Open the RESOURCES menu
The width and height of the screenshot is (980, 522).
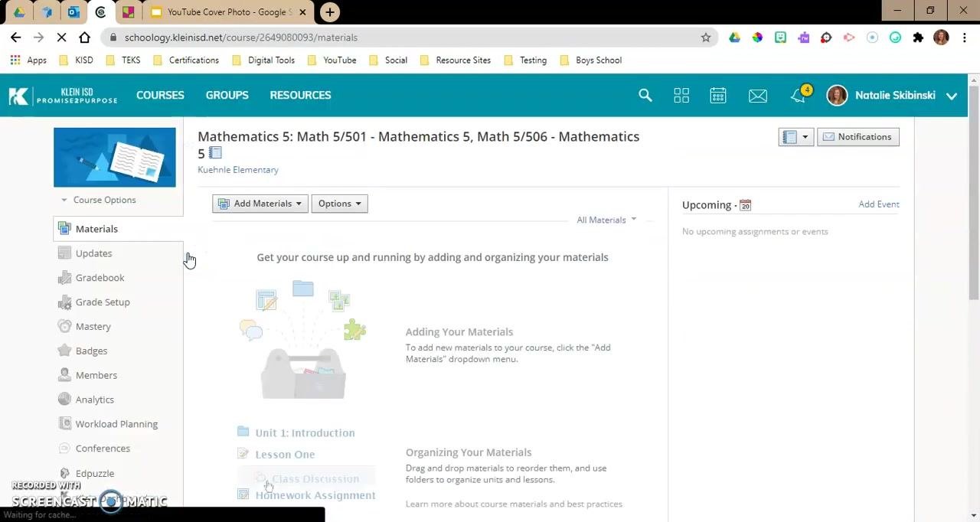coord(300,95)
